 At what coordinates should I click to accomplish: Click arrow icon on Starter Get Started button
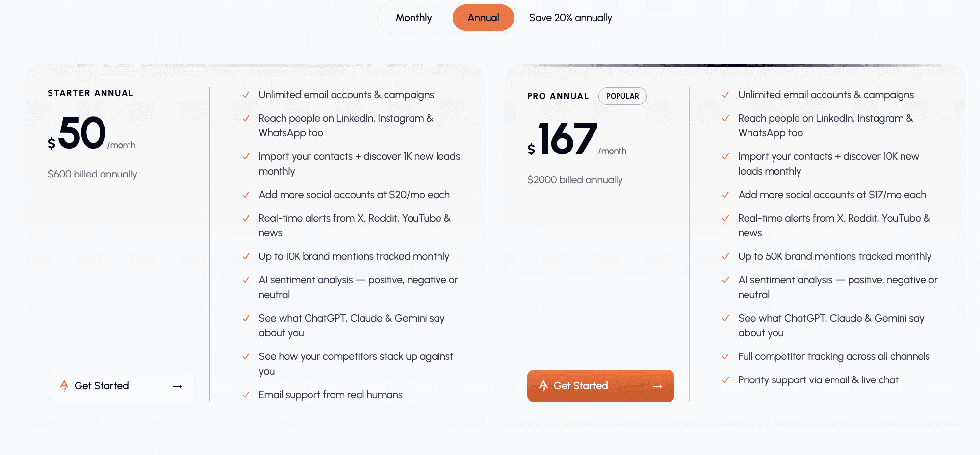[178, 386]
